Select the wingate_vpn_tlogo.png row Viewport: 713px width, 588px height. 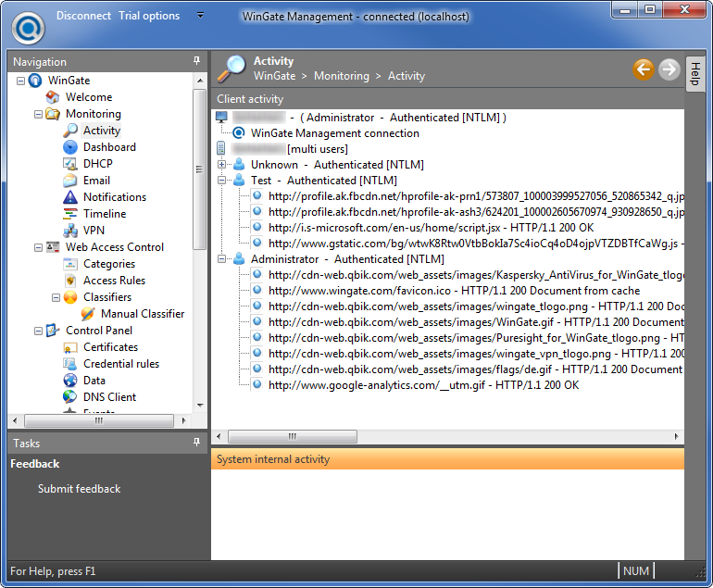pos(476,354)
